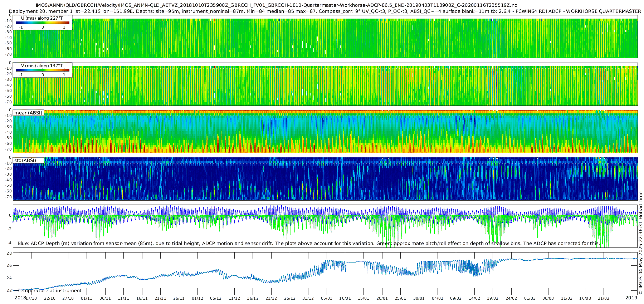Click the '11/12' date tick label

pyautogui.click(x=234, y=298)
